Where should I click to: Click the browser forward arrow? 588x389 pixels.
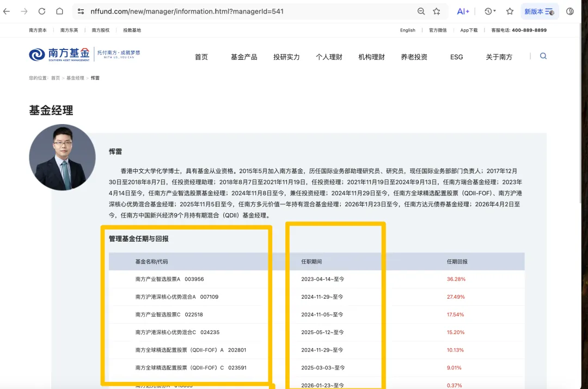(24, 11)
